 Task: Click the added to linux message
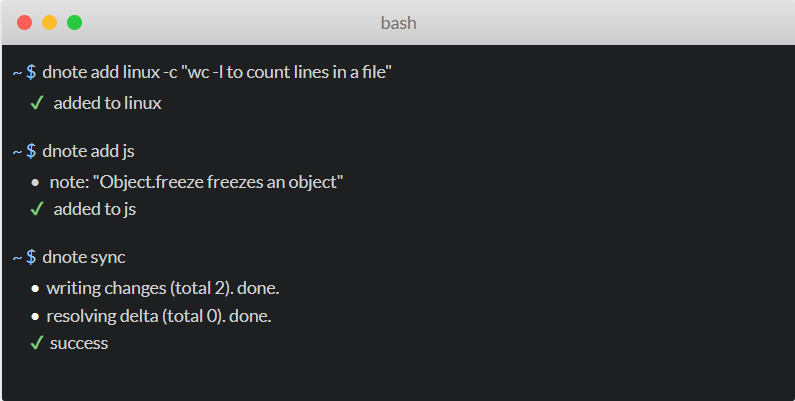coord(107,103)
